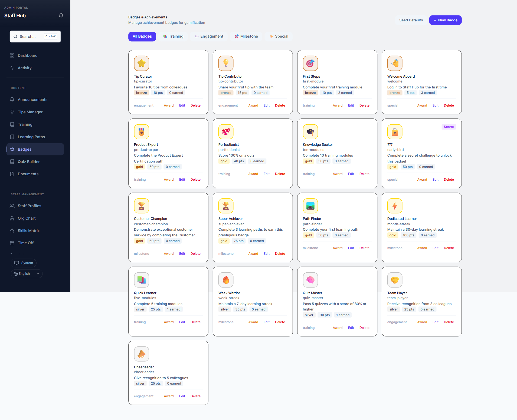This screenshot has width=517, height=420.
Task: Open Staff Profiles from Staff Management
Action: pos(29,206)
